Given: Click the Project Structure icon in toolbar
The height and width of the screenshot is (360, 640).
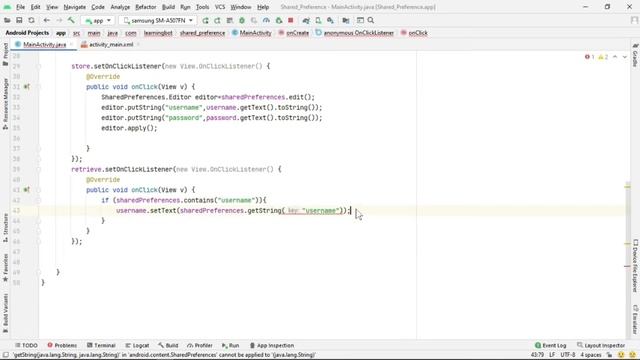Looking at the screenshot, I should click(x=346, y=20).
